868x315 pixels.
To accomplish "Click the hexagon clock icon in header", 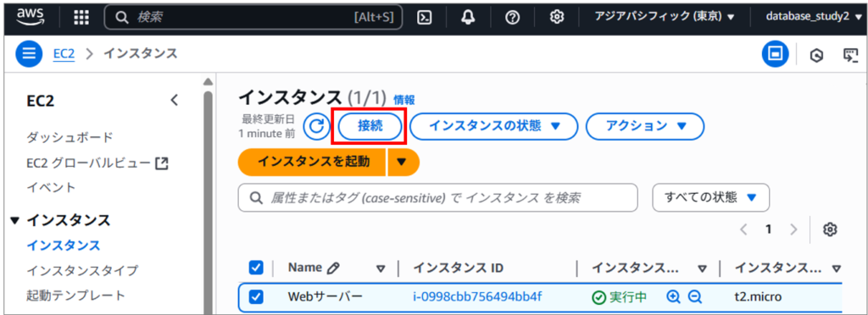I will click(x=816, y=55).
